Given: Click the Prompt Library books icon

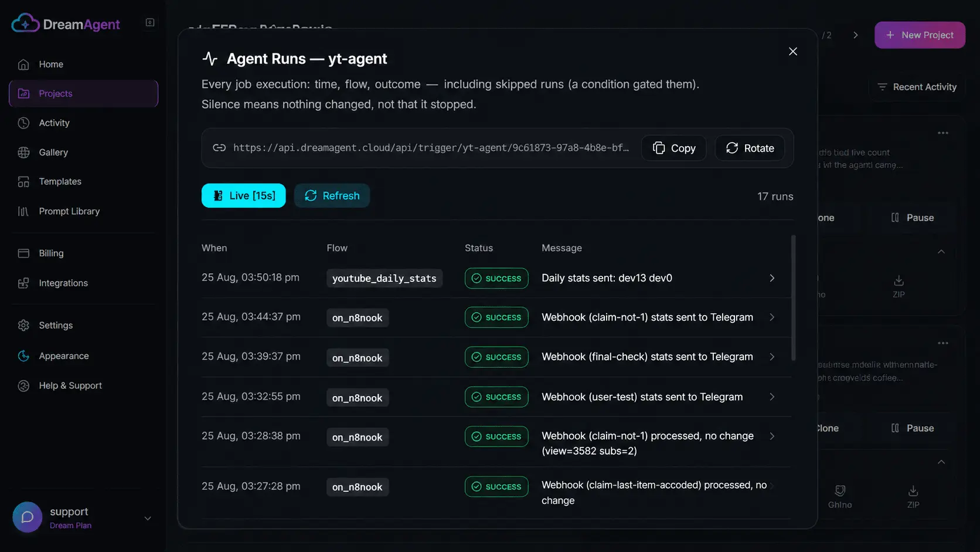Looking at the screenshot, I should tap(23, 211).
